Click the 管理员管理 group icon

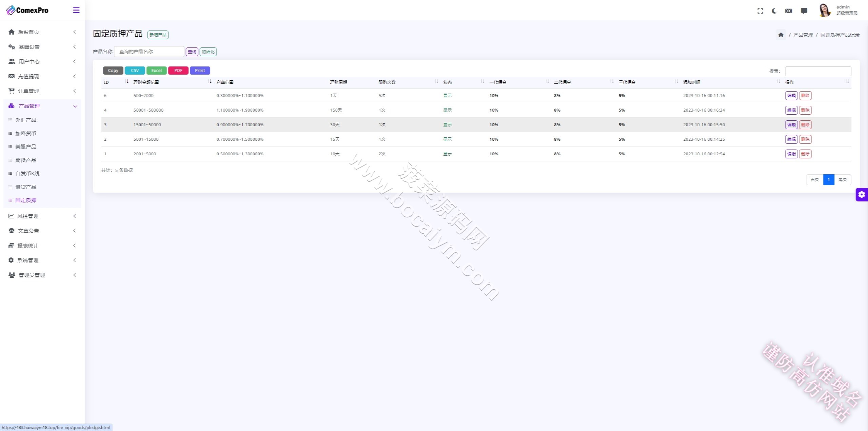pos(12,275)
